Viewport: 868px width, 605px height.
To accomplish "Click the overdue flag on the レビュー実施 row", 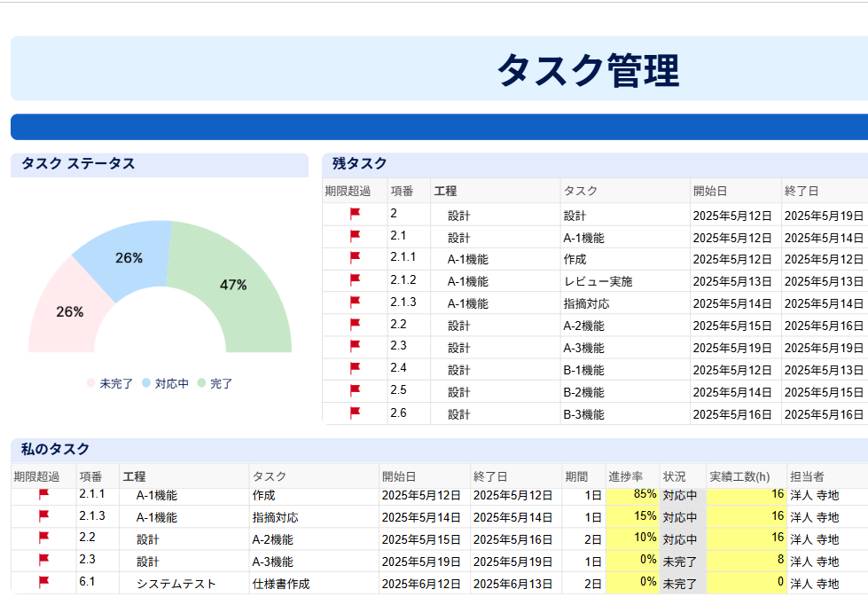I will point(355,280).
